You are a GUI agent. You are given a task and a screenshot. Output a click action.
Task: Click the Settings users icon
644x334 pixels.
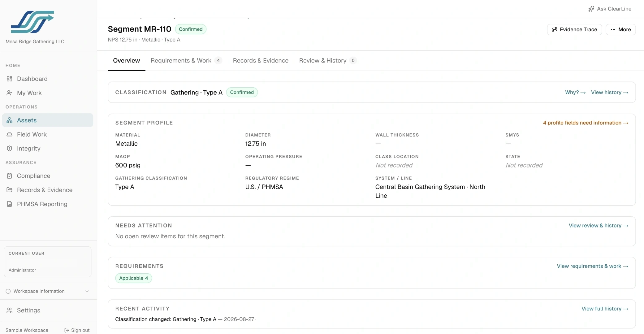point(10,310)
